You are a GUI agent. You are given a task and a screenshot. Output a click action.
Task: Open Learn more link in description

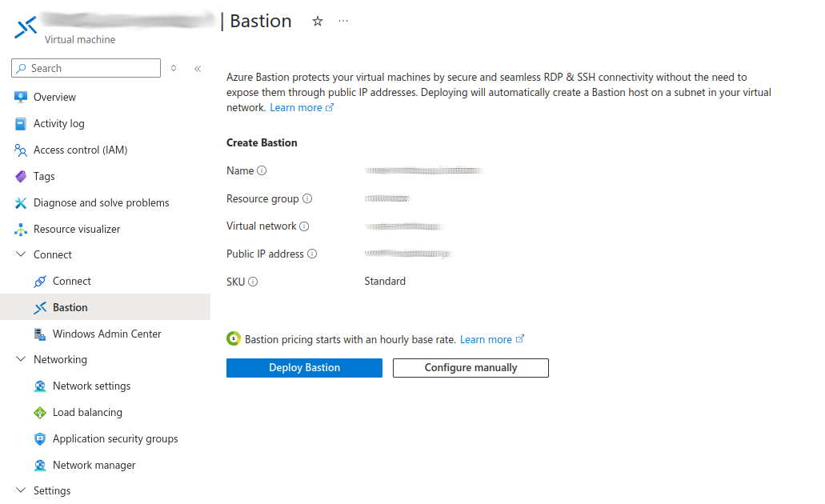(x=302, y=107)
